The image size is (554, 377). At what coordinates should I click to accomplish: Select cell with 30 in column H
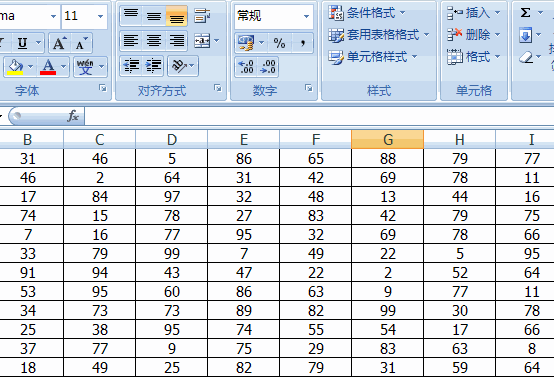(x=460, y=311)
